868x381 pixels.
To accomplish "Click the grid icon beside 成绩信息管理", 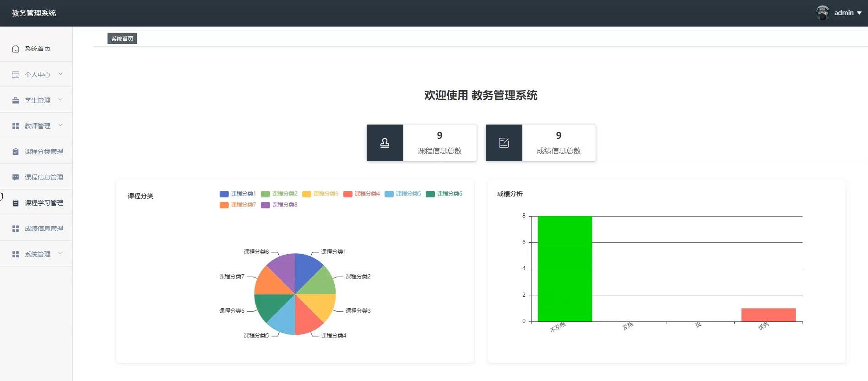I will tap(16, 229).
